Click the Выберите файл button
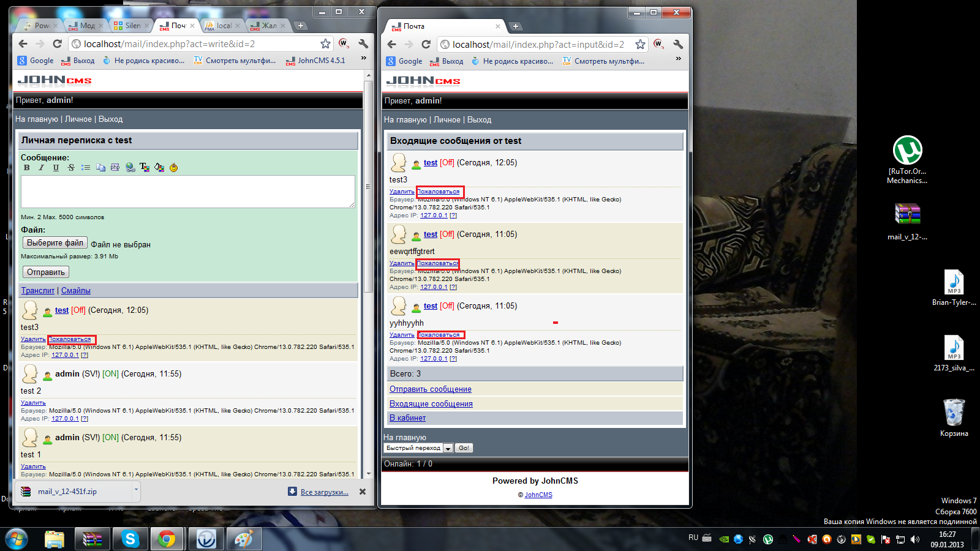The height and width of the screenshot is (551, 980). [55, 243]
